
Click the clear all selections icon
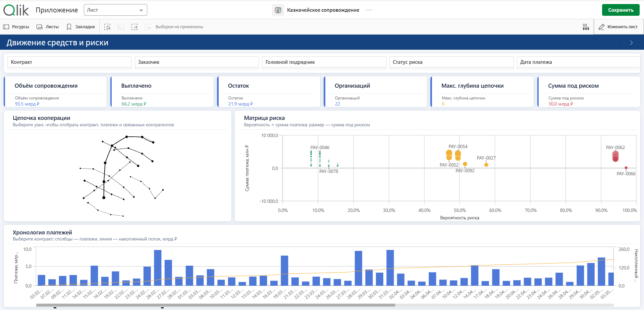tap(148, 27)
